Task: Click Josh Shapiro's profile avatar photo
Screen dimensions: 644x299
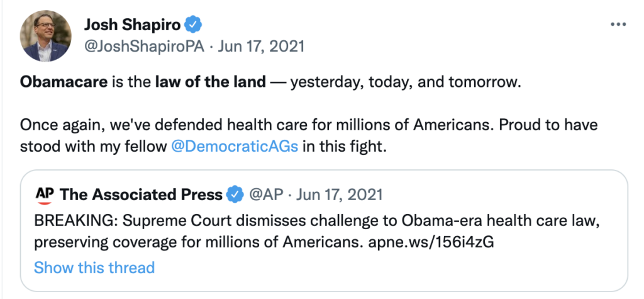Action: 45,37
